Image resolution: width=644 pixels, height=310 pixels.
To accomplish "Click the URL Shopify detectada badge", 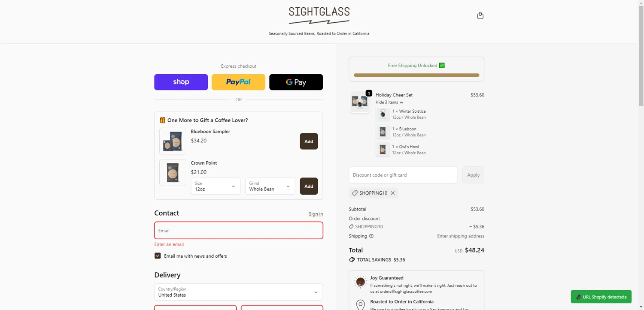I will [x=601, y=297].
